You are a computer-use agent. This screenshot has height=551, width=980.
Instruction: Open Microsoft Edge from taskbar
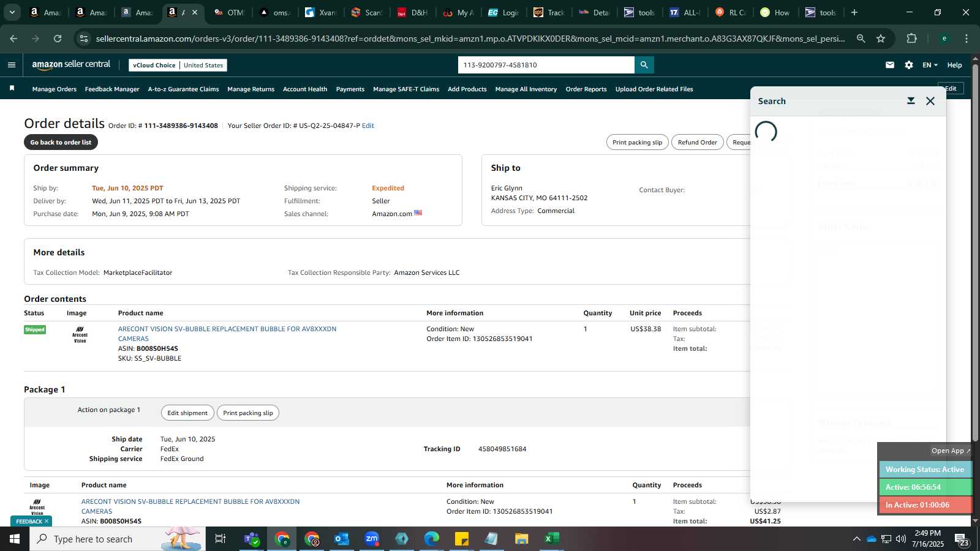[432, 539]
